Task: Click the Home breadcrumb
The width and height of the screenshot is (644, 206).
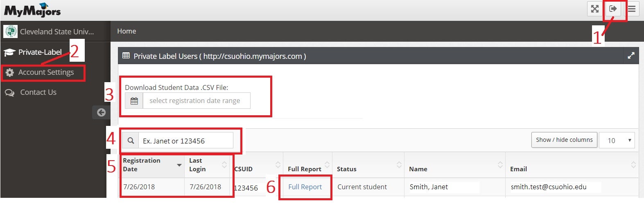Action: [127, 31]
